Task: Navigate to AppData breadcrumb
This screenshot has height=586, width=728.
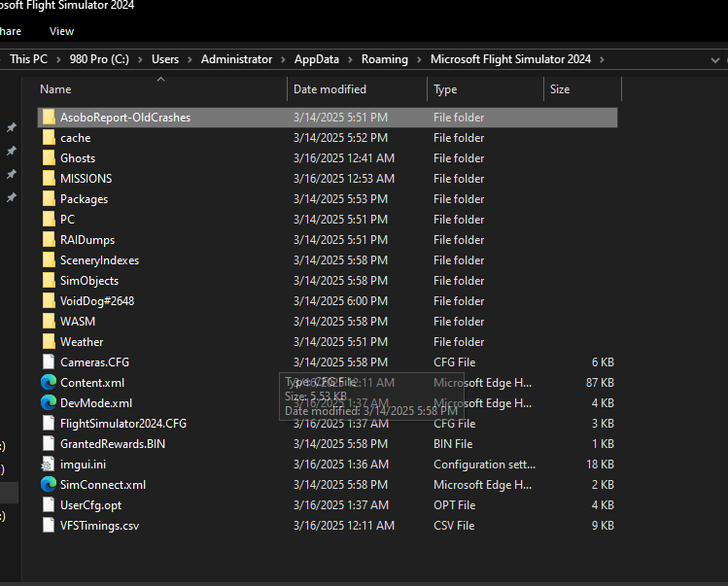Action: pos(317,59)
